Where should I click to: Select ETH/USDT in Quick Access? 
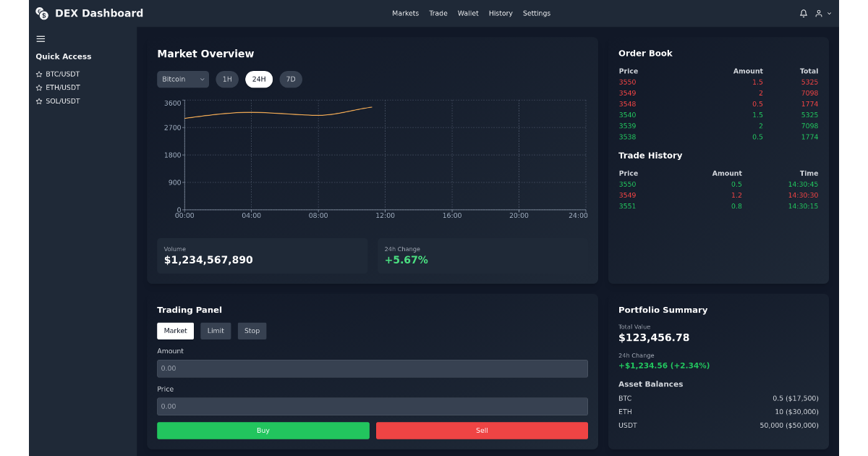click(61, 87)
